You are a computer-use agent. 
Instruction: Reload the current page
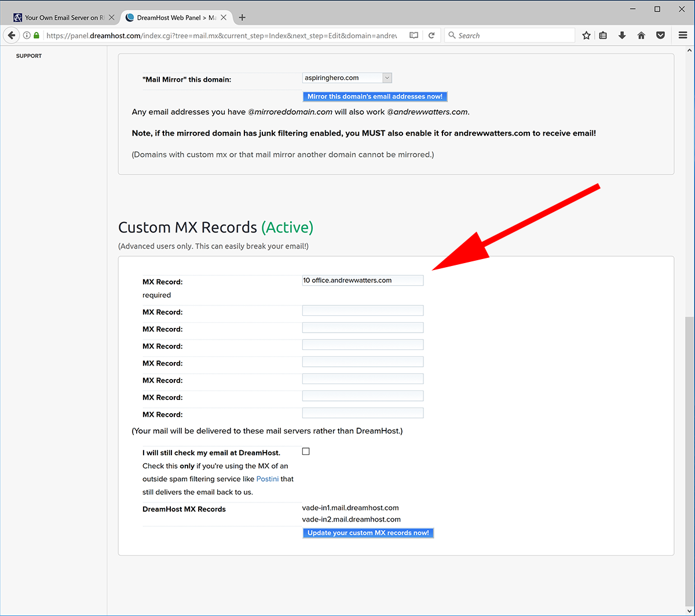tap(431, 35)
